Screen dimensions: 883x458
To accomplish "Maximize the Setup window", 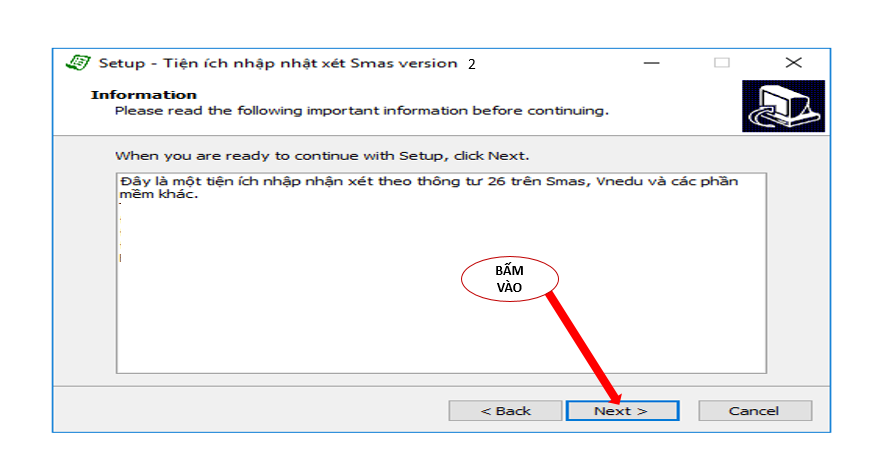I will [721, 63].
